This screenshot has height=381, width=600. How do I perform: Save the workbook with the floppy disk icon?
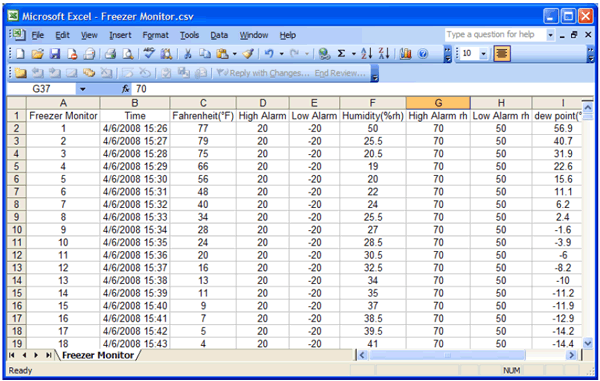(x=55, y=54)
